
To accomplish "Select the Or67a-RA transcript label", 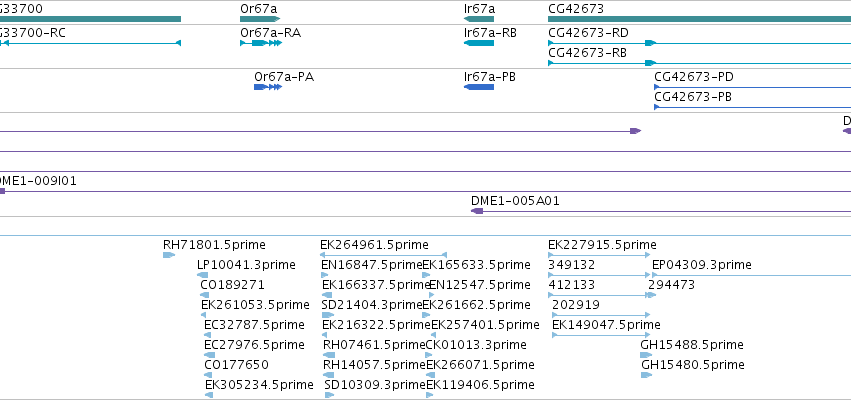I will [270, 33].
